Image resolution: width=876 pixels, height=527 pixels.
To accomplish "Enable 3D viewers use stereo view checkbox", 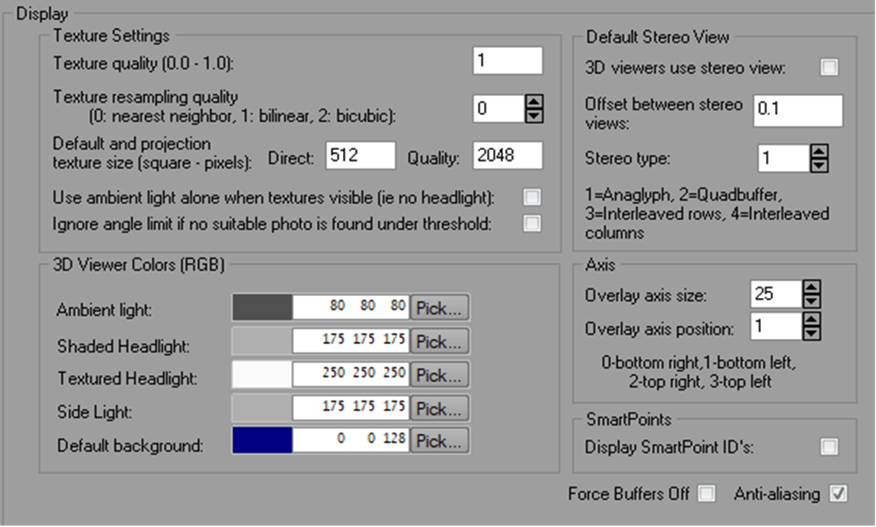I will tap(829, 68).
